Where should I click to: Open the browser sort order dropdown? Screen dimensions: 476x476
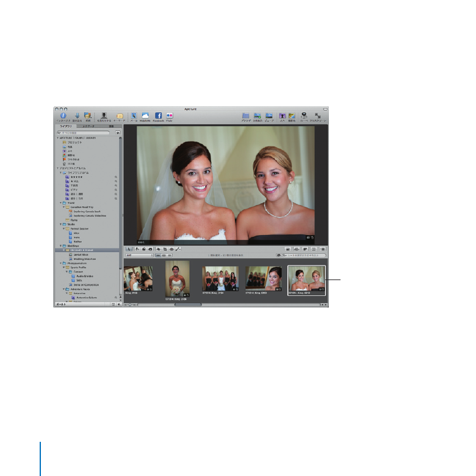coord(140,255)
